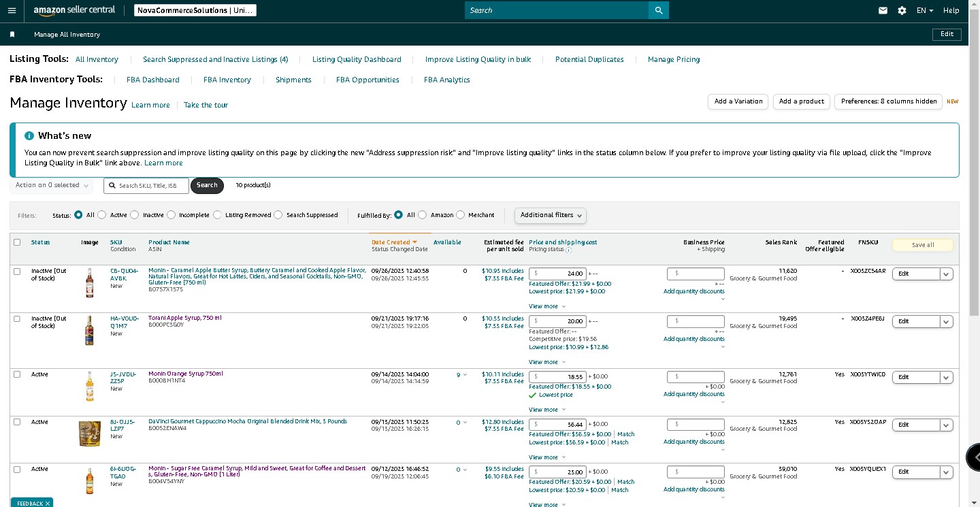Image resolution: width=980 pixels, height=507 pixels.
Task: Open the Torani Apple Syrup product image
Action: point(89,330)
